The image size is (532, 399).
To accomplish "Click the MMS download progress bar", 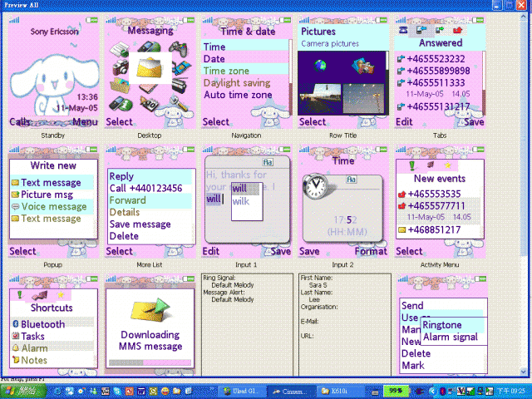I will click(x=150, y=362).
